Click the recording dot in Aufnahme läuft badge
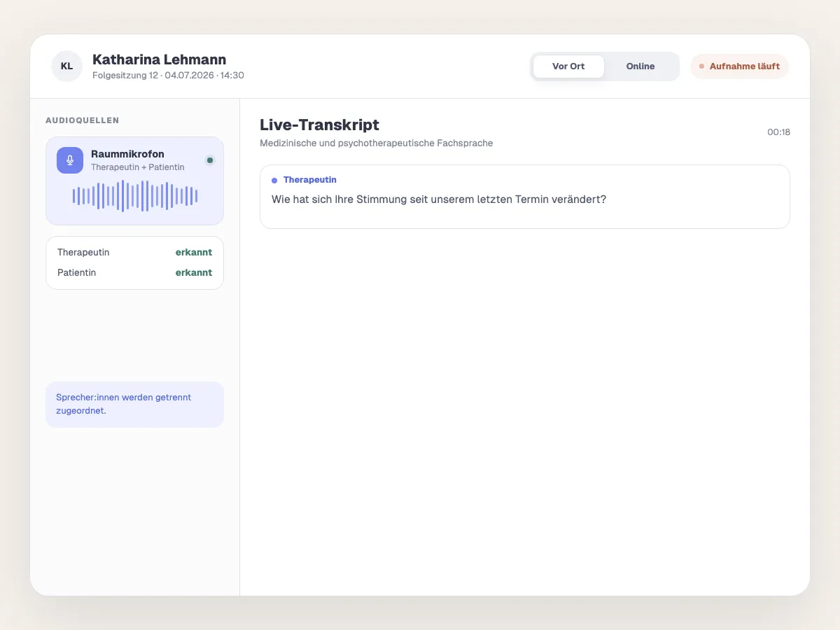Viewport: 840px width, 630px height. click(x=701, y=66)
